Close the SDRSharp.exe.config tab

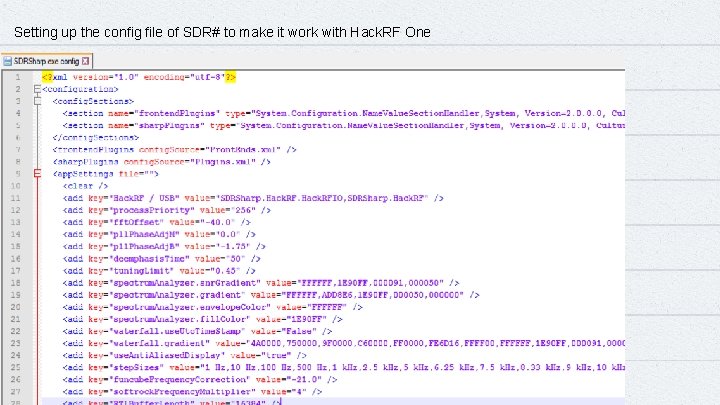[x=85, y=61]
